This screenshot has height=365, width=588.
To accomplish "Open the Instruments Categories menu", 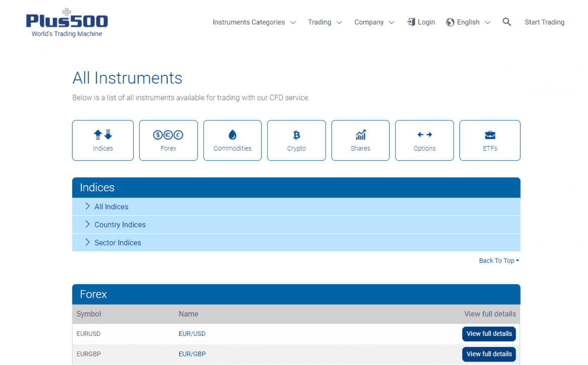I will tap(254, 22).
